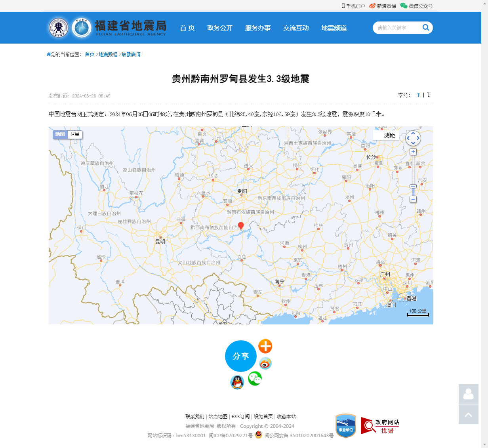
Task: Click the 最新震情 breadcrumb link
Action: pos(131,54)
